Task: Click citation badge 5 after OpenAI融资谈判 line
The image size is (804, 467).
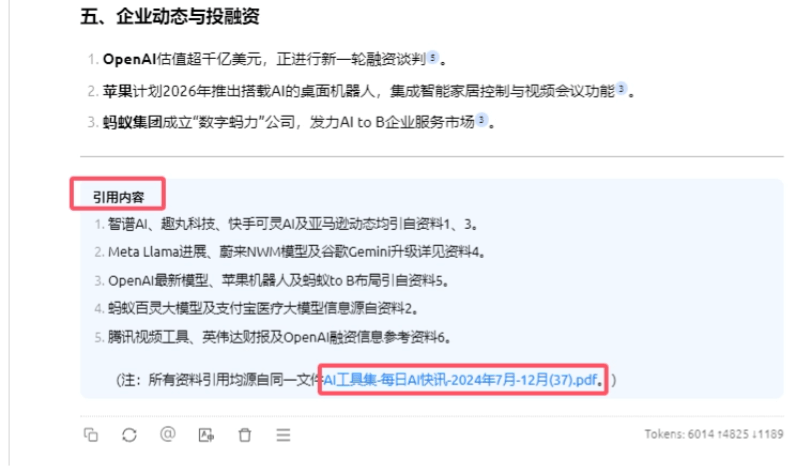Action: [433, 57]
